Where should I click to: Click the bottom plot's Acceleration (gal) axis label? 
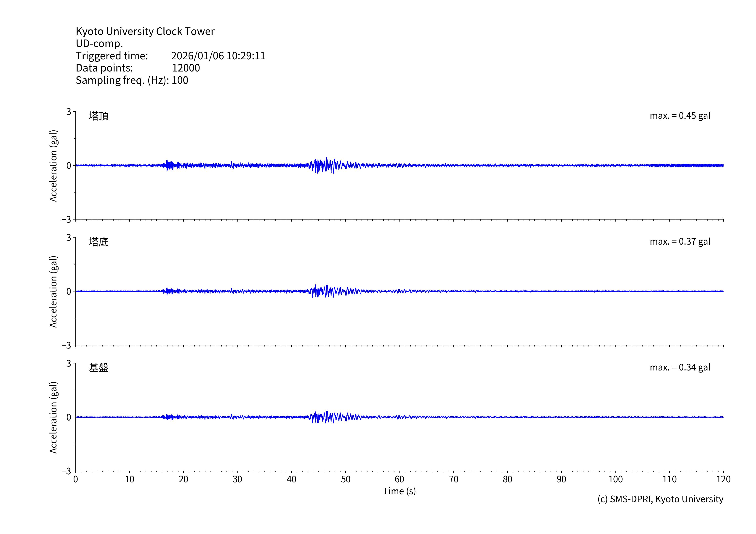tap(53, 417)
